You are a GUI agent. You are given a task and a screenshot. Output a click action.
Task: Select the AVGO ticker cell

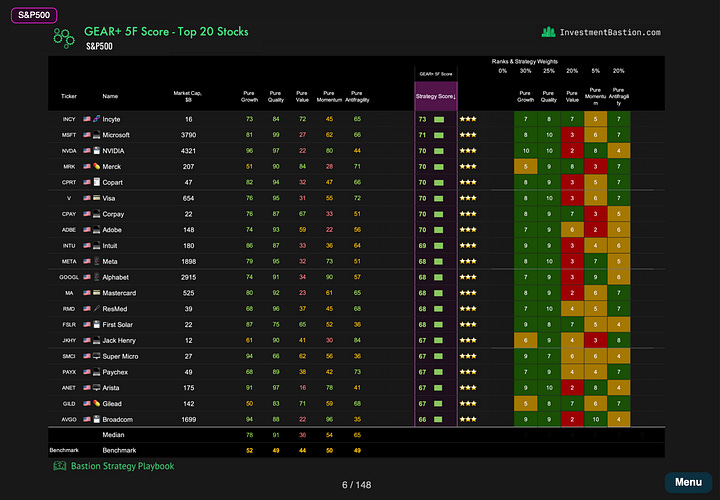click(x=68, y=419)
